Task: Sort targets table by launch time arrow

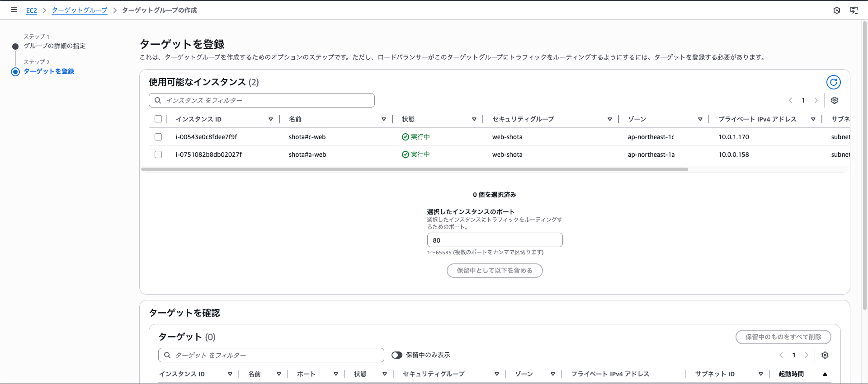Action: [825, 374]
